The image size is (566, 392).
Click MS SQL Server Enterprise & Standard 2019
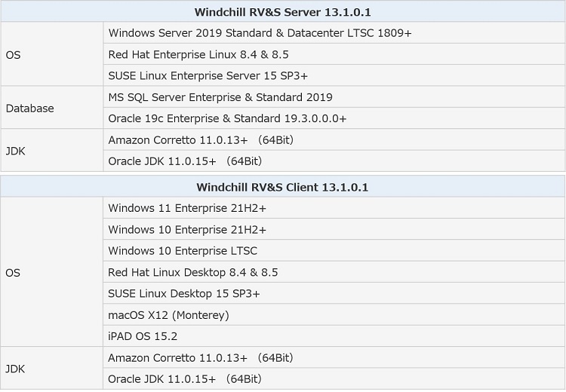(220, 97)
